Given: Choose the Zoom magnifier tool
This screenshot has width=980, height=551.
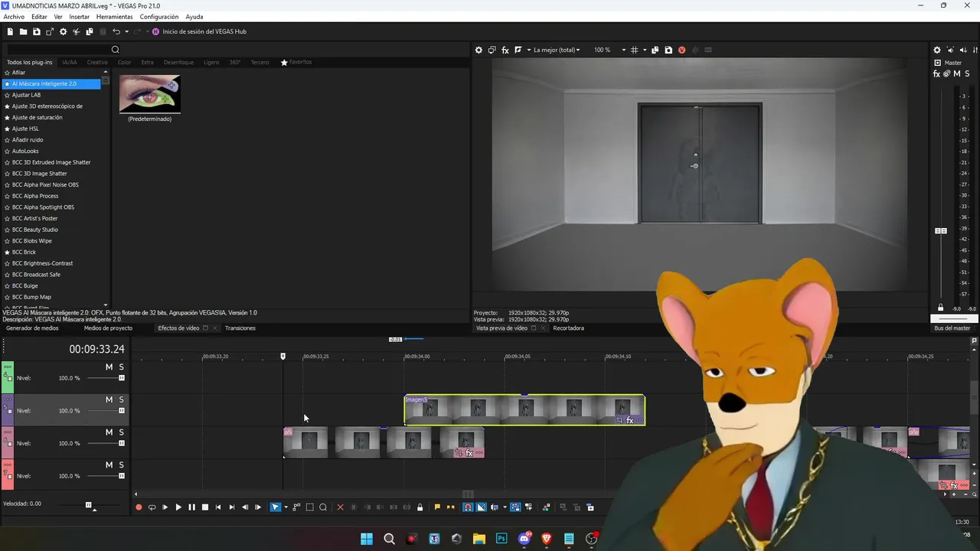Looking at the screenshot, I should 323,507.
